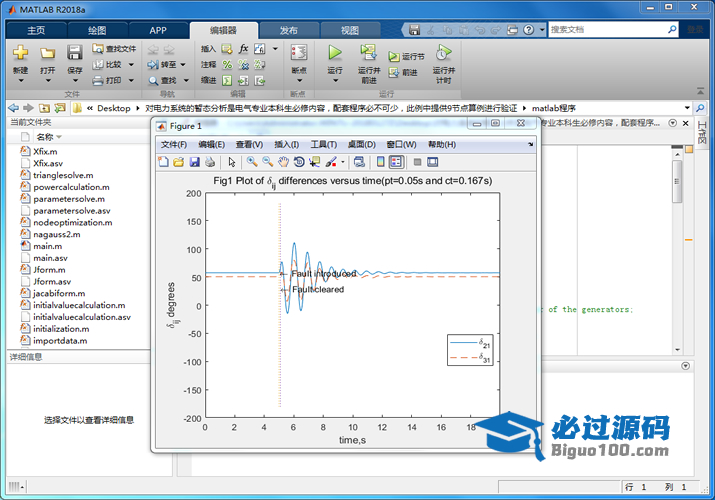
Task: Open the 工具(T) menu in Figure 1
Action: click(323, 144)
